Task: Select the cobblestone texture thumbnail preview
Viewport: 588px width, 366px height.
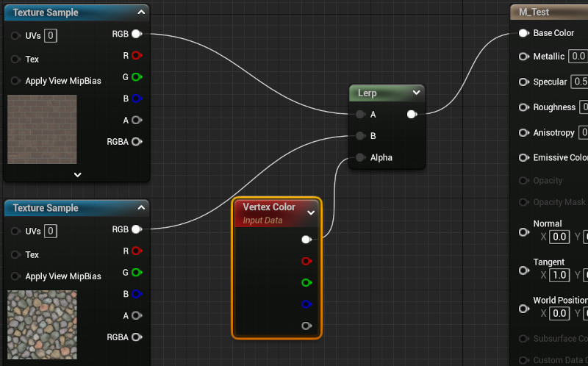Action: pyautogui.click(x=42, y=324)
